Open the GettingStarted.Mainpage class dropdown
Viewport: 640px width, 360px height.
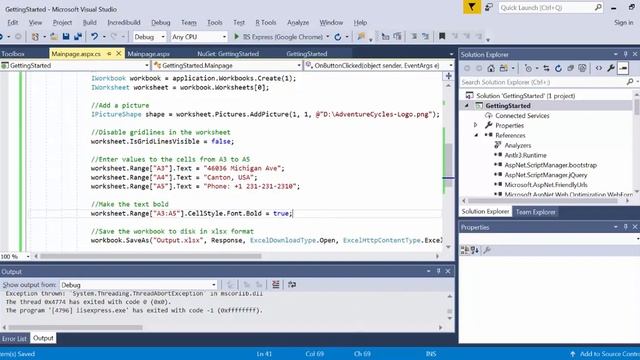(x=299, y=65)
